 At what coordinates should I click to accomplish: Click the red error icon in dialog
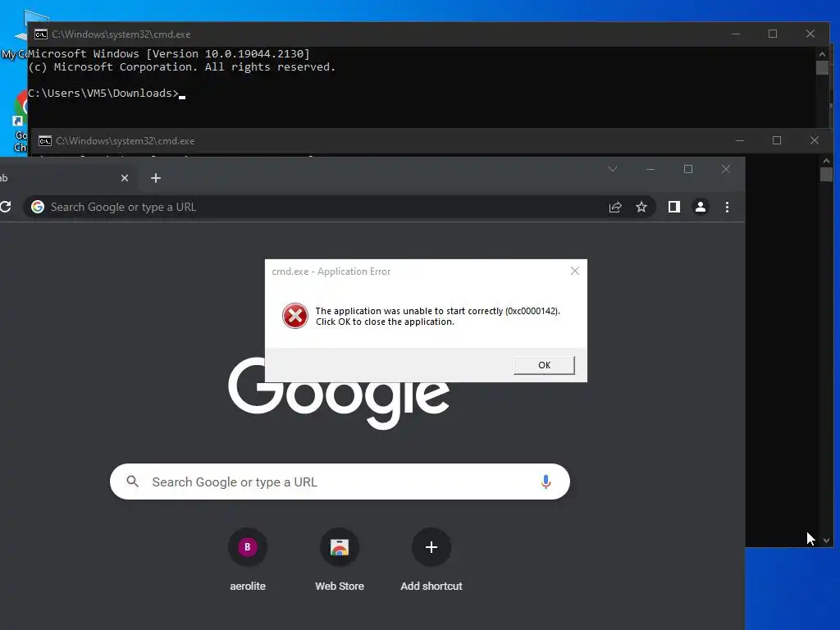click(295, 316)
